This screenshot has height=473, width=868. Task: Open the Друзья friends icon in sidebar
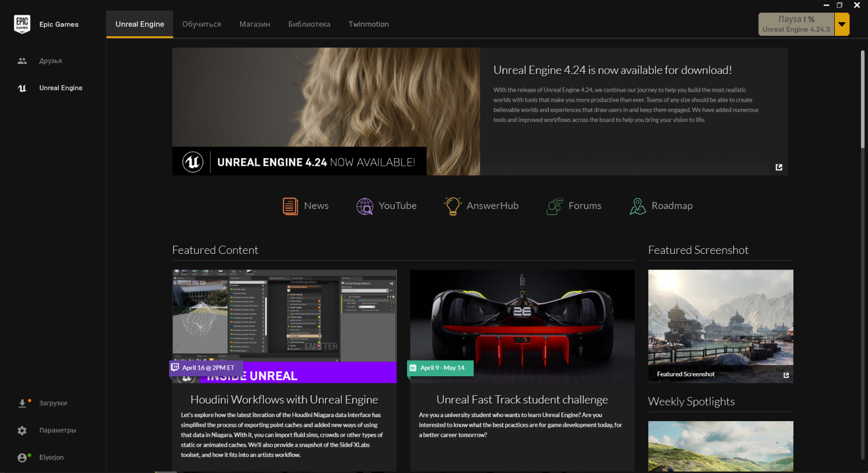(22, 61)
